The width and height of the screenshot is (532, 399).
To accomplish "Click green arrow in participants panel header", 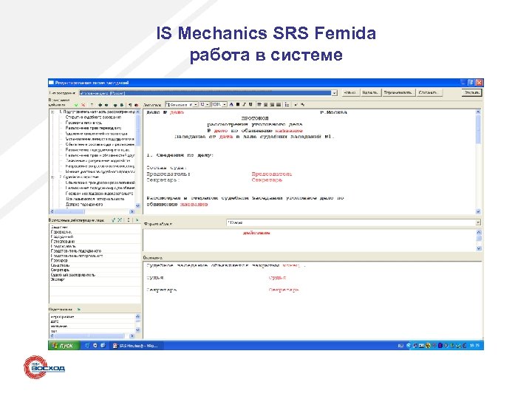I will [137, 220].
